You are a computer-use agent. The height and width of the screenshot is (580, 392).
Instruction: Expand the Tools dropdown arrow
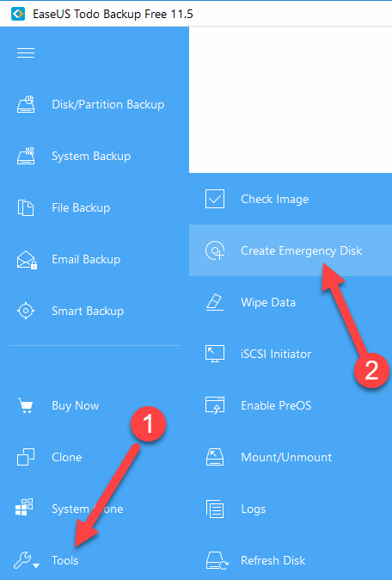pyautogui.click(x=36, y=565)
